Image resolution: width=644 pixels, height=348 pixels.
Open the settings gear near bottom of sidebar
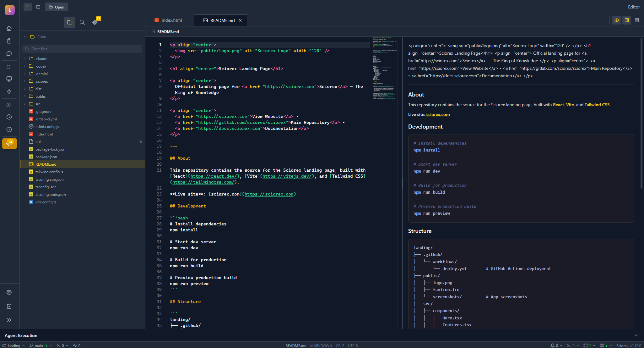tap(9, 292)
